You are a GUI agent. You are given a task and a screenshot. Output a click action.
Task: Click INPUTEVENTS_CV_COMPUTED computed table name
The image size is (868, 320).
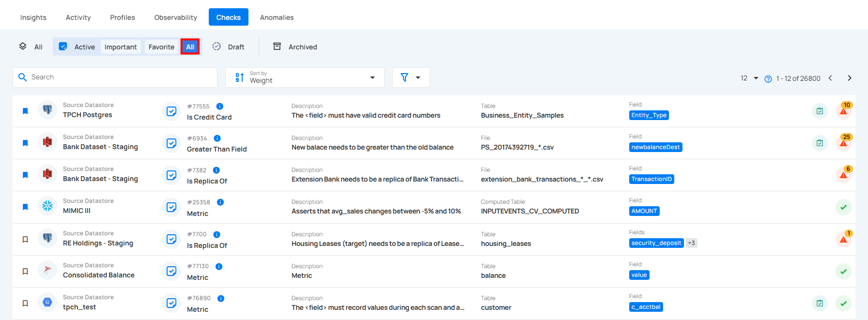(x=530, y=211)
